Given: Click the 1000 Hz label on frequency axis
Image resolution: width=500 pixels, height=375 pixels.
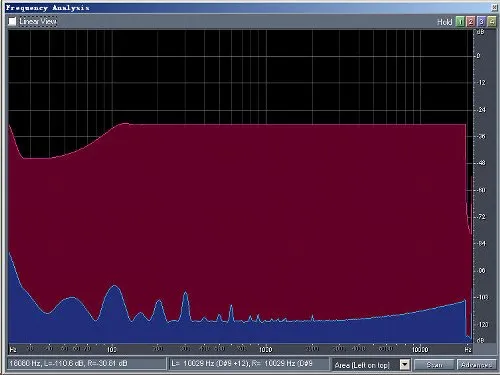Looking at the screenshot, I should click(265, 349).
